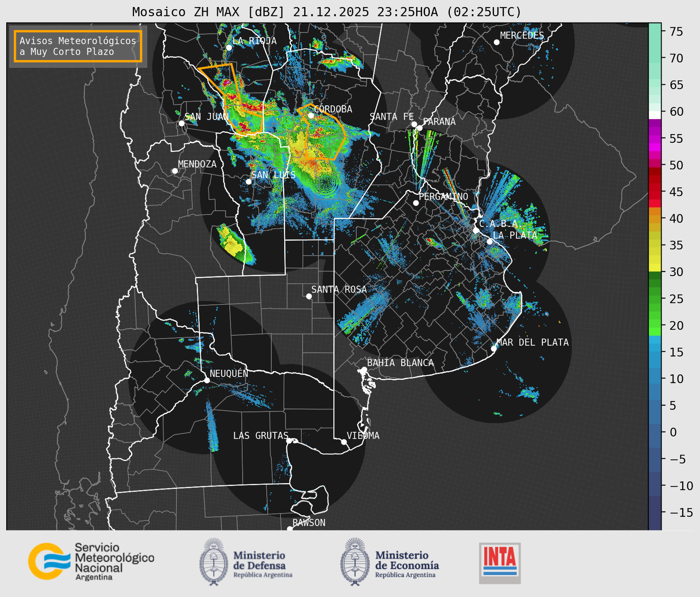Click the 30 dBZ yellow color band
Viewport: 700px width, 597px height.
tap(654, 268)
